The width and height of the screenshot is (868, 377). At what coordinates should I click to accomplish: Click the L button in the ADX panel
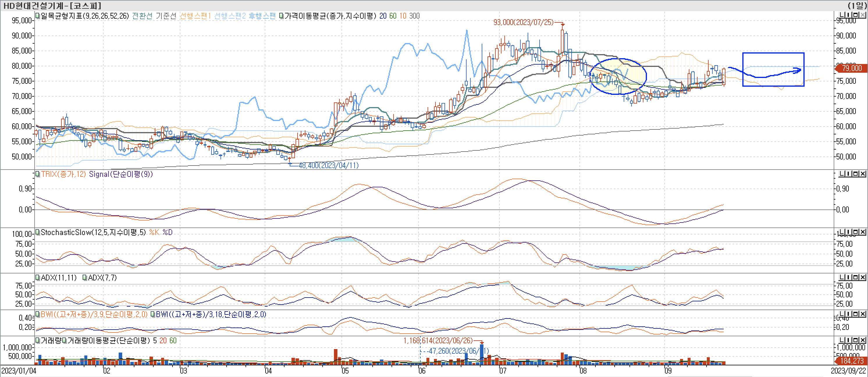(x=842, y=277)
